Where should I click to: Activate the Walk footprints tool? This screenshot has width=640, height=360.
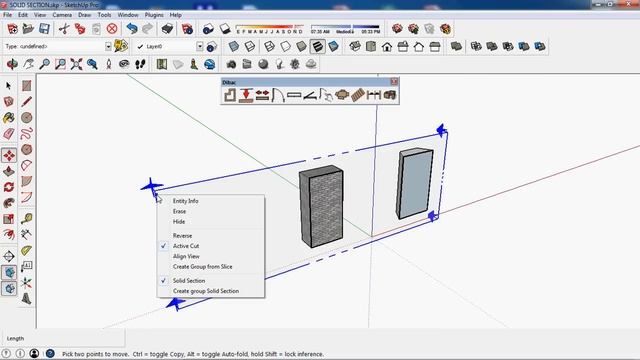point(140,64)
